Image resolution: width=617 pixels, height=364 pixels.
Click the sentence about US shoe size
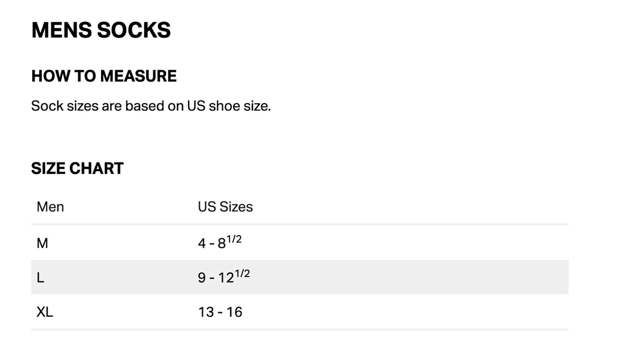pos(151,106)
